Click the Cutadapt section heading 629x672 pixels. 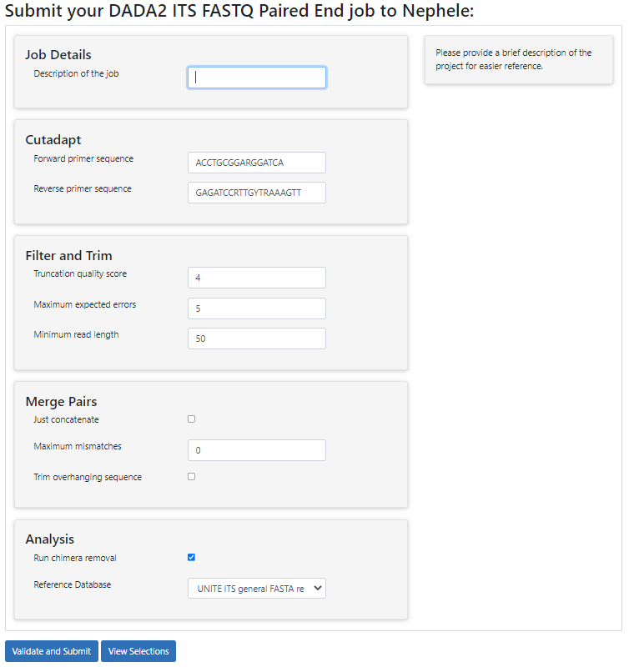point(53,140)
